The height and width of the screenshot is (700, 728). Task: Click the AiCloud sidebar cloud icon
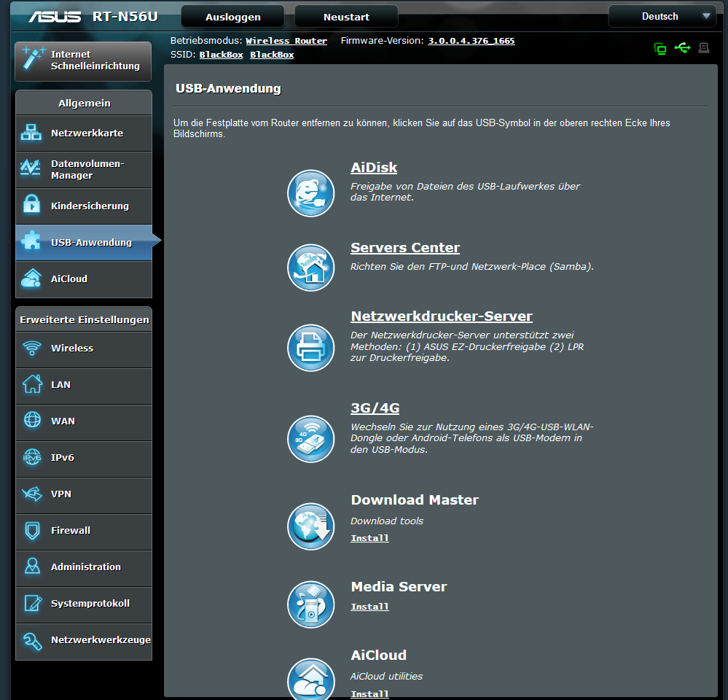point(31,277)
